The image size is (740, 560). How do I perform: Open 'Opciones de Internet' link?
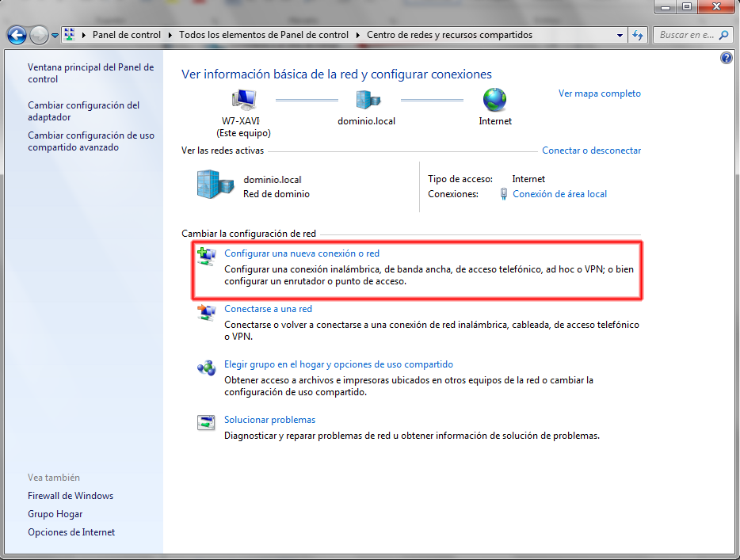(x=71, y=532)
